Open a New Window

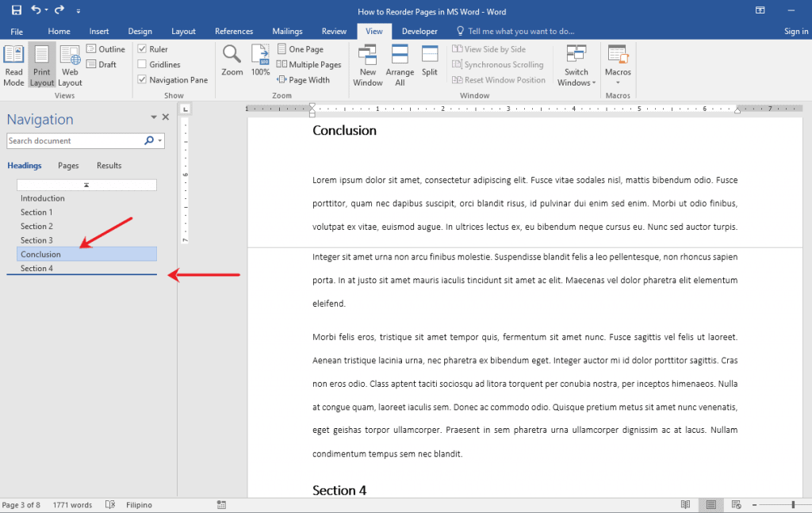[x=368, y=66]
